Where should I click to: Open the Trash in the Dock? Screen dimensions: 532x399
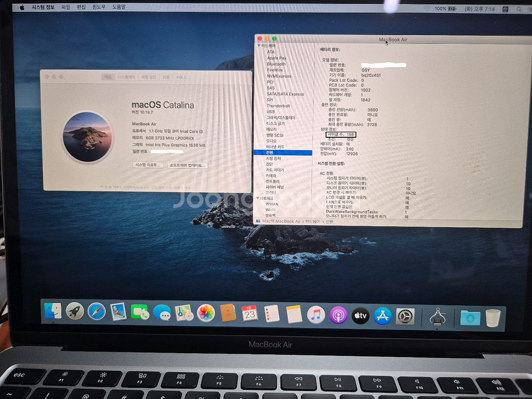[x=493, y=318]
